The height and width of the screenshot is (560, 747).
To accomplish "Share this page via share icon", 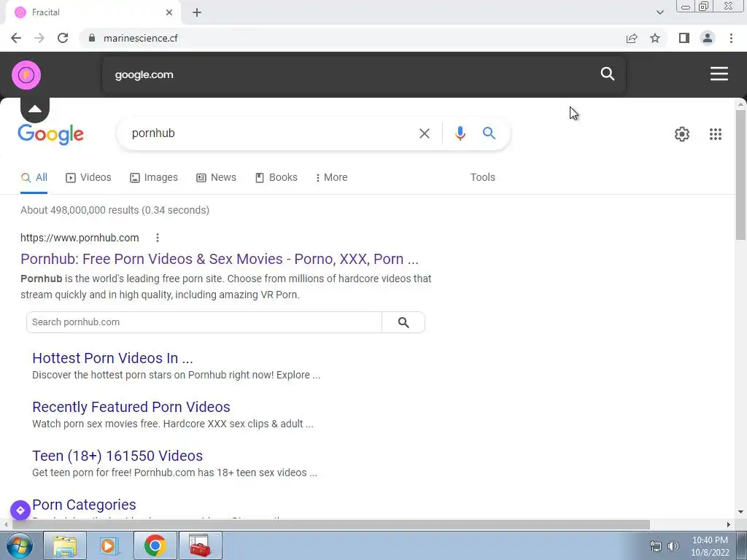I will coord(632,38).
